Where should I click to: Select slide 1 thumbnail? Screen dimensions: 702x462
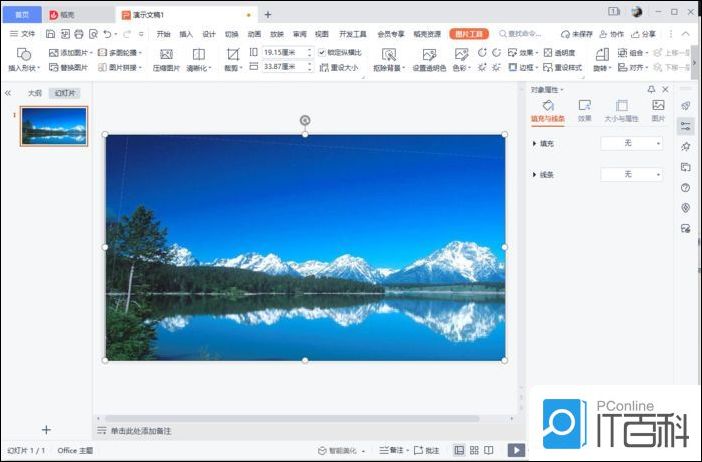coord(54,126)
